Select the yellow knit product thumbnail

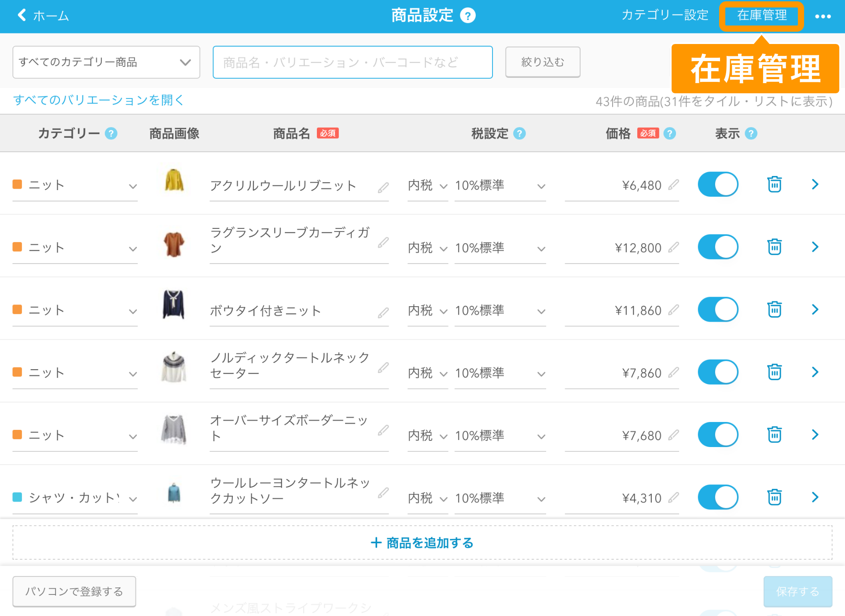(174, 180)
